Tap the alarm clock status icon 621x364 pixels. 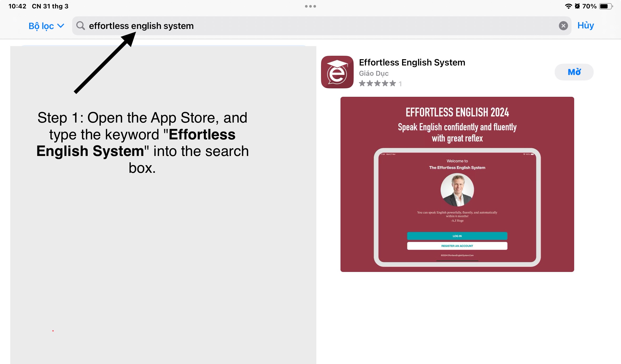(577, 6)
